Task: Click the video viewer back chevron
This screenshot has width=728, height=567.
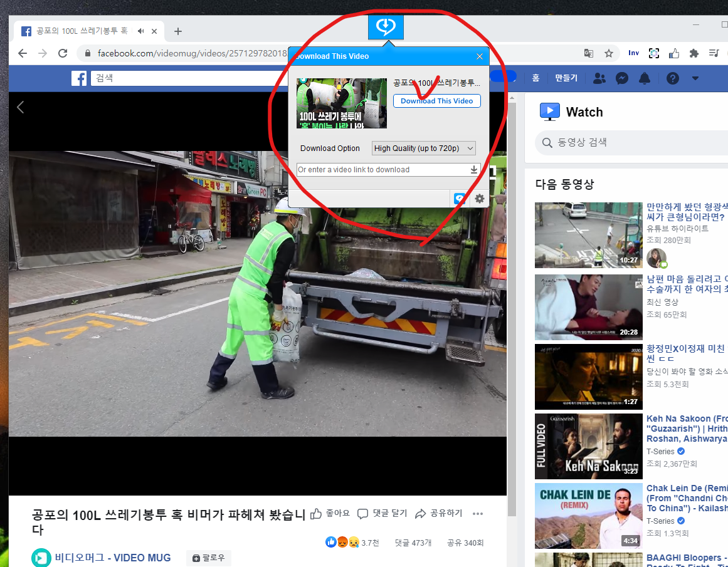Action: [21, 107]
